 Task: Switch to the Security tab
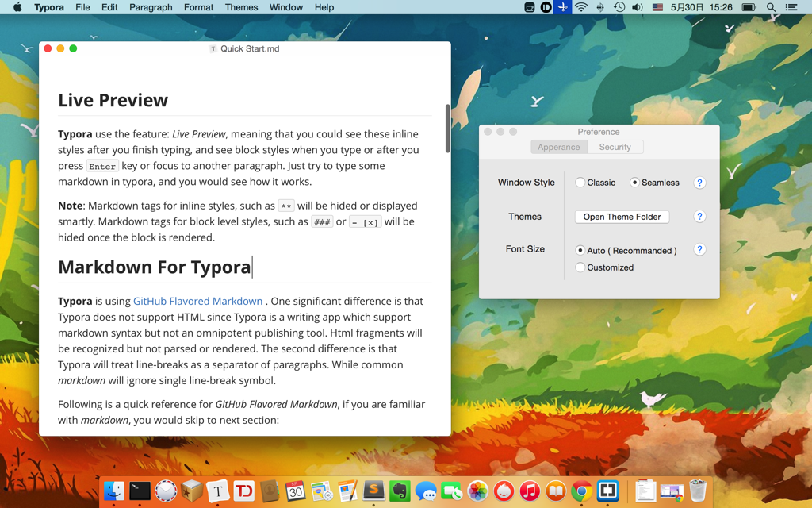click(x=615, y=147)
